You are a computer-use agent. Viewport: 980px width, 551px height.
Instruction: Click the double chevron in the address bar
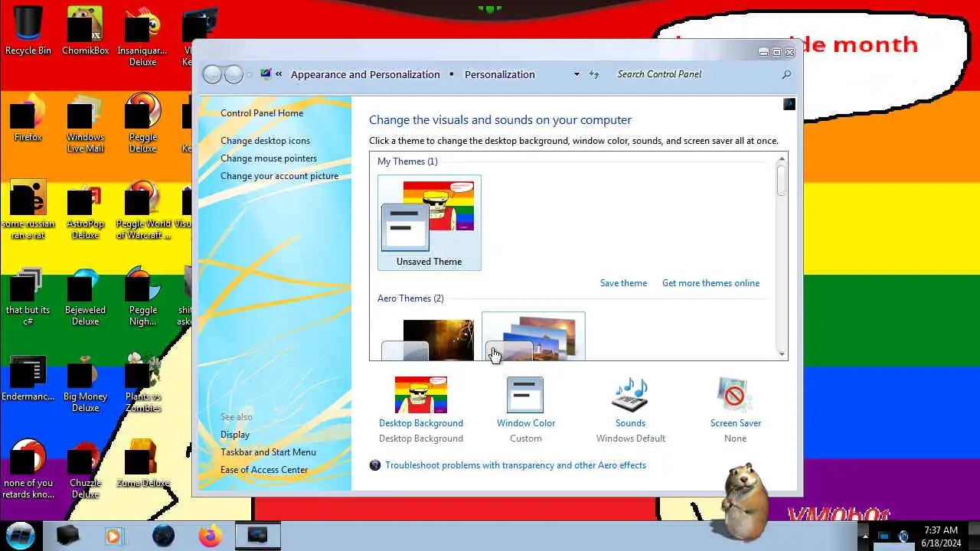click(x=279, y=74)
